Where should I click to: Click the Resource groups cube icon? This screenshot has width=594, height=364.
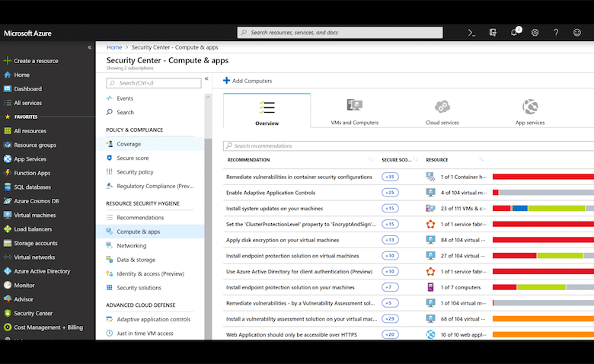7,145
